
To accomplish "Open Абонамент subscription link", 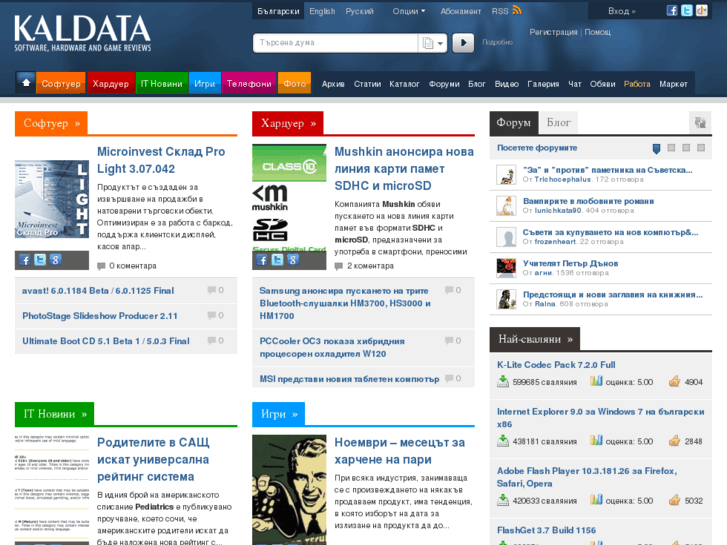I will pyautogui.click(x=460, y=11).
